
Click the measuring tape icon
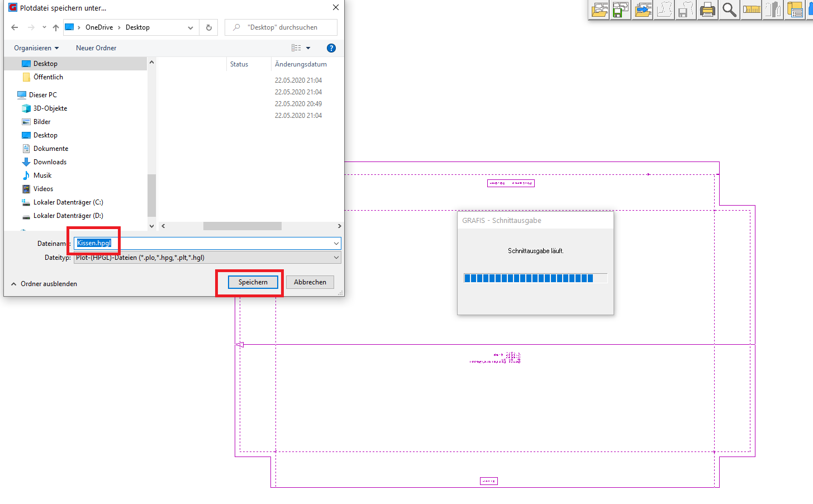point(752,10)
